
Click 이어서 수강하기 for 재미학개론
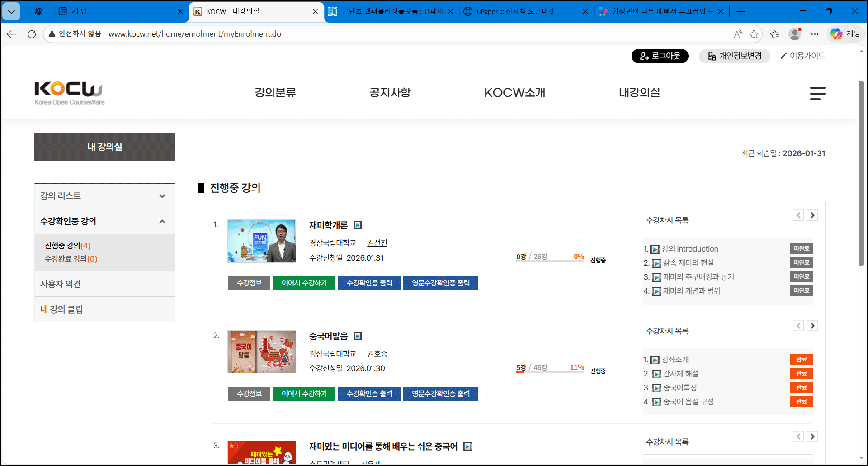tap(304, 283)
